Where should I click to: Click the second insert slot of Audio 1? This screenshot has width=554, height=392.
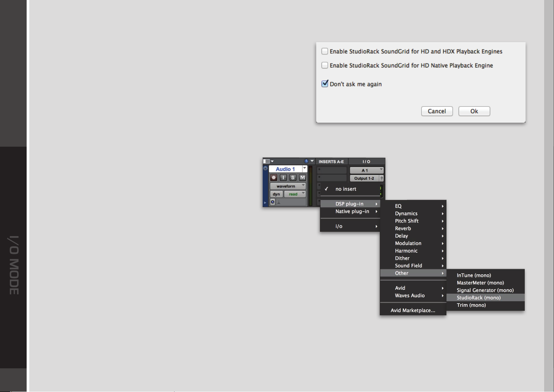coord(332,178)
